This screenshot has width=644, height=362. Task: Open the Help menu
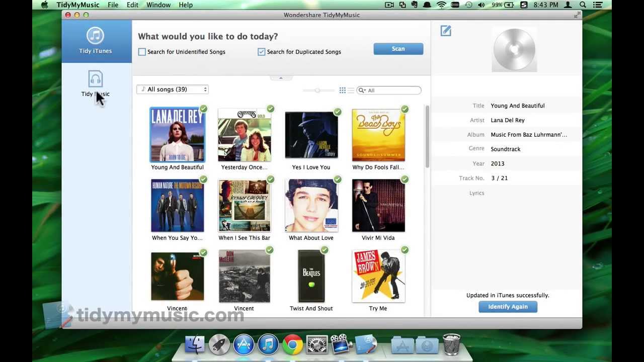pyautogui.click(x=186, y=5)
